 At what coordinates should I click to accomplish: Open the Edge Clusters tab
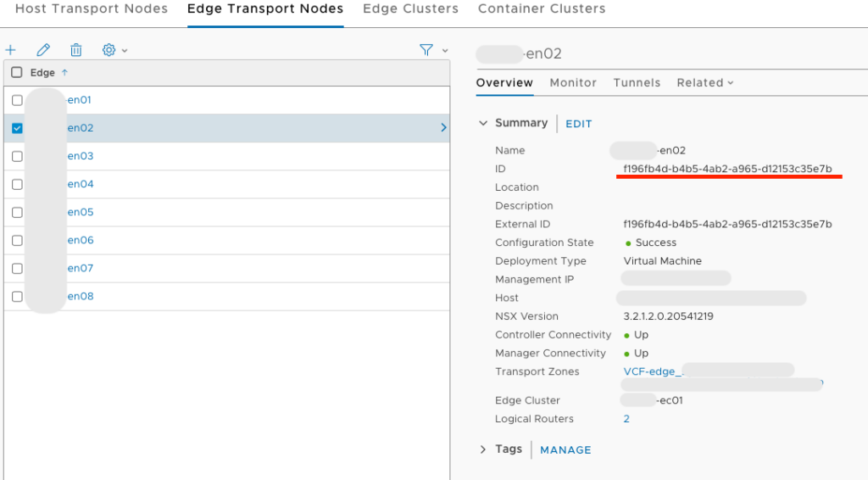[410, 9]
